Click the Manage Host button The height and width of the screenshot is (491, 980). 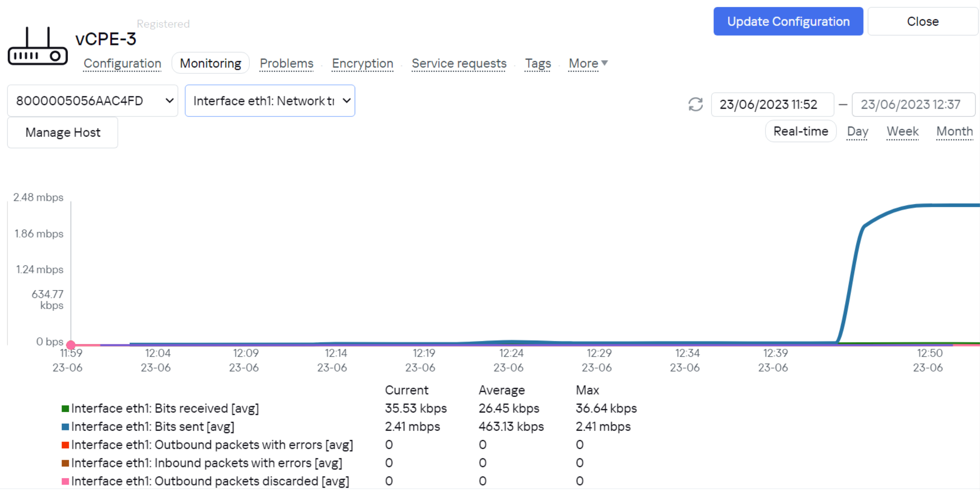pos(63,132)
